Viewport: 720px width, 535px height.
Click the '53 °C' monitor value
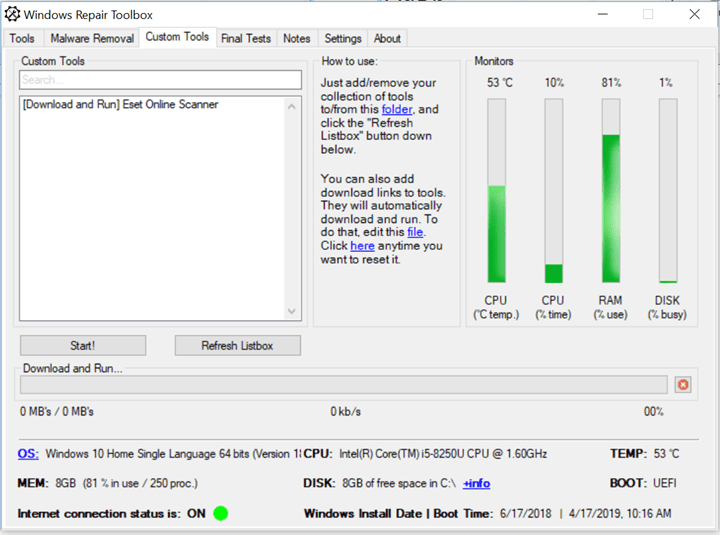[x=500, y=83]
